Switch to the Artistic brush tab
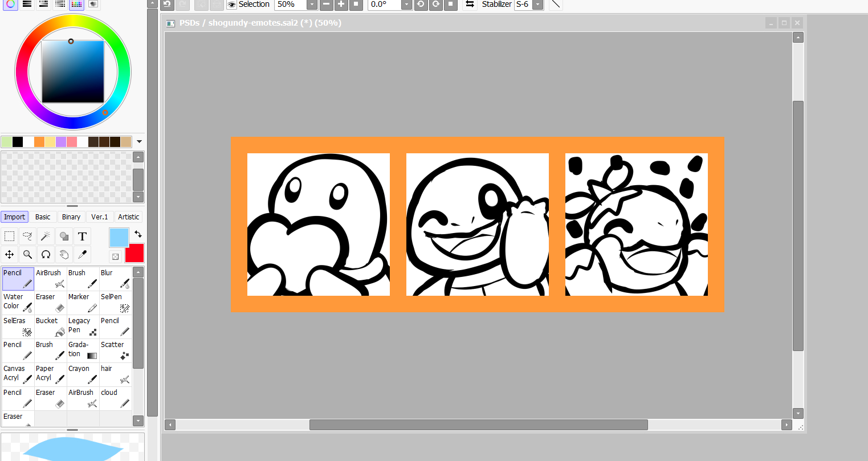868x461 pixels. pos(128,217)
